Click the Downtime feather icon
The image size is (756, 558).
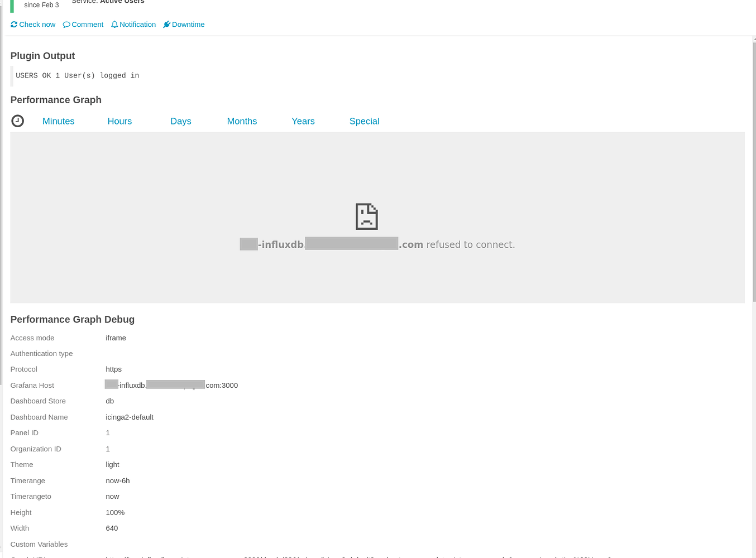click(166, 24)
